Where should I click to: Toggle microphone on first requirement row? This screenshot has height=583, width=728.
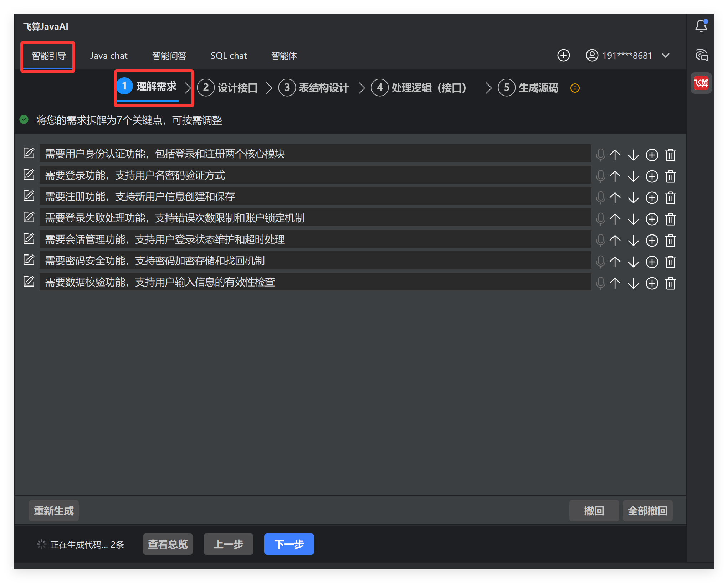click(600, 155)
